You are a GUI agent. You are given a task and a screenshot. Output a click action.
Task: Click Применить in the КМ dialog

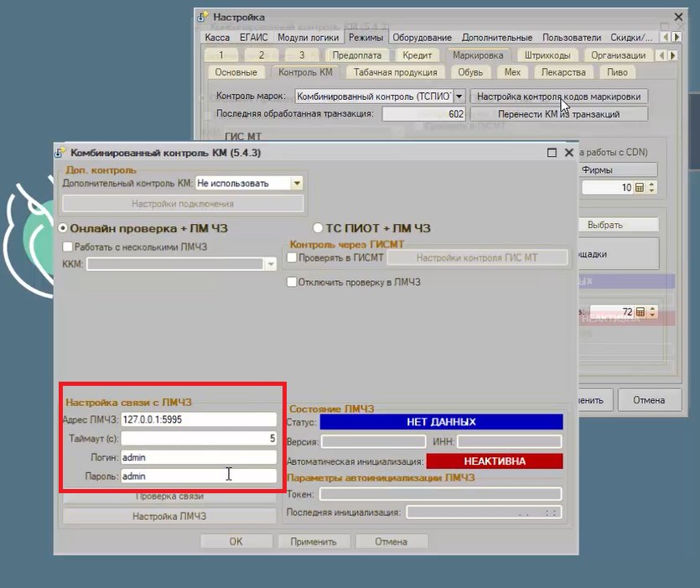[x=314, y=542]
